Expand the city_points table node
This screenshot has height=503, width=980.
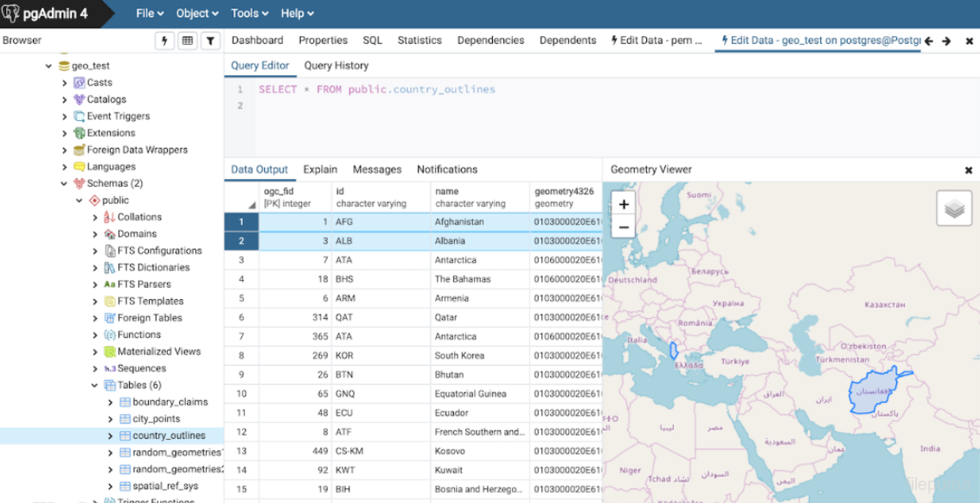pyautogui.click(x=110, y=419)
